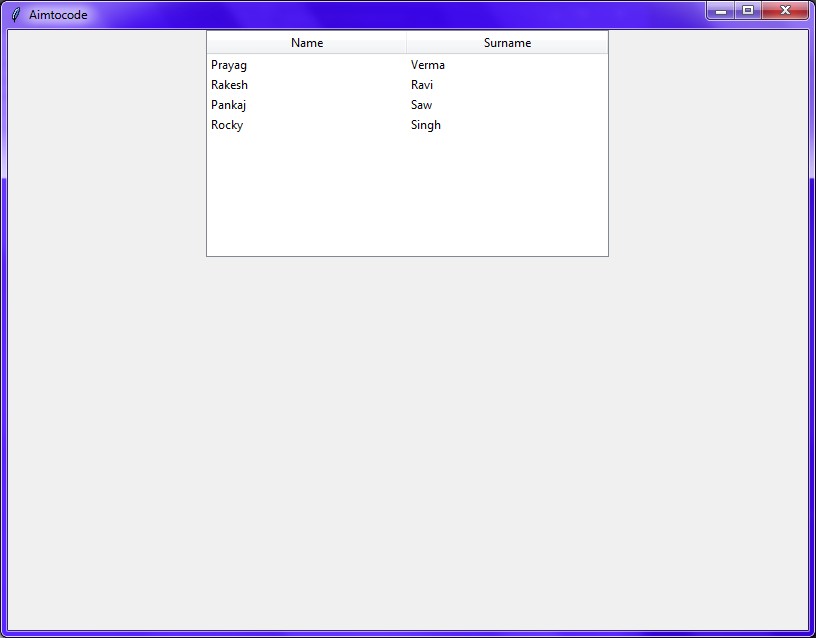Select the Rakesh name cell
This screenshot has width=816, height=638.
click(229, 85)
